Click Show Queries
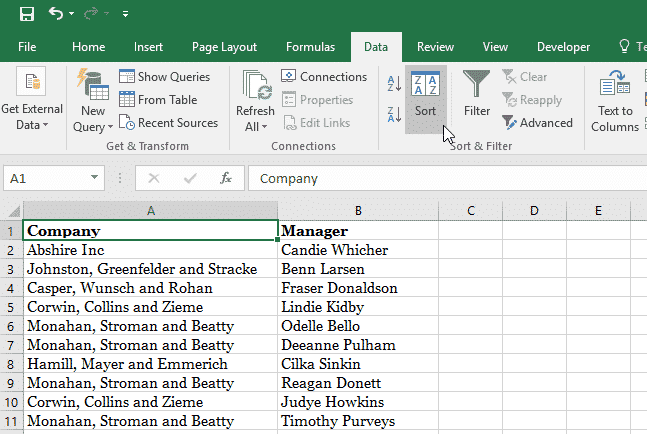This screenshot has width=647, height=434. tap(164, 76)
